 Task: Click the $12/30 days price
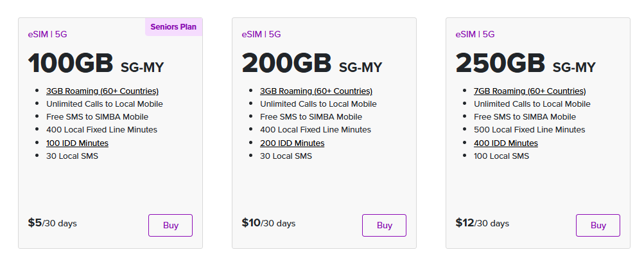[482, 223]
